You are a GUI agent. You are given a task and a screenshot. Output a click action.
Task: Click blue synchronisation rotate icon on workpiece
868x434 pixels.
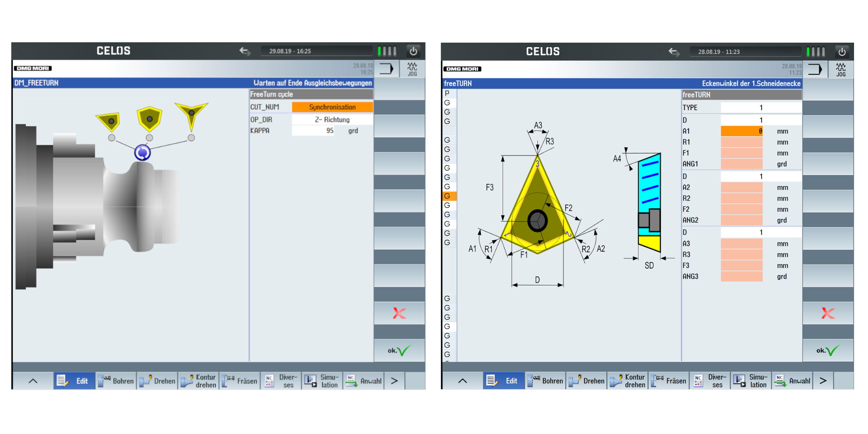point(142,152)
